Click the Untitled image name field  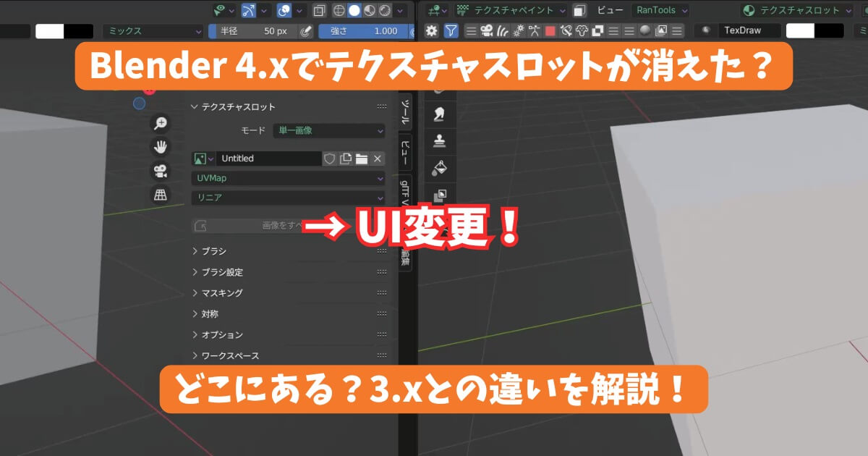click(x=269, y=159)
